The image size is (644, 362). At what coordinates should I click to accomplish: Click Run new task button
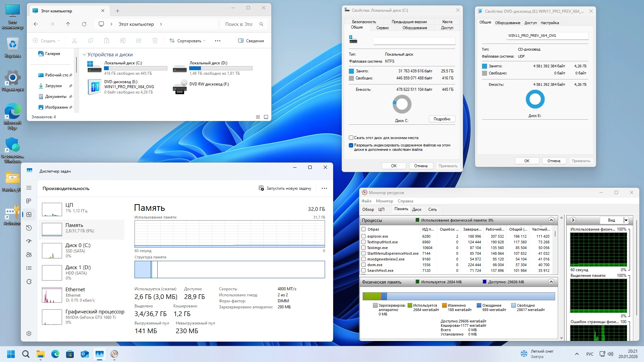pos(285,188)
